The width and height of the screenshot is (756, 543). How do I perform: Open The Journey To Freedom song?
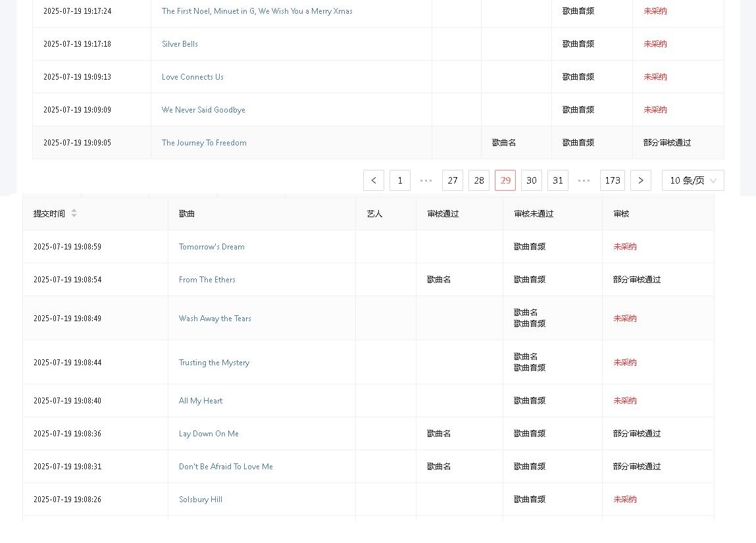click(x=204, y=143)
